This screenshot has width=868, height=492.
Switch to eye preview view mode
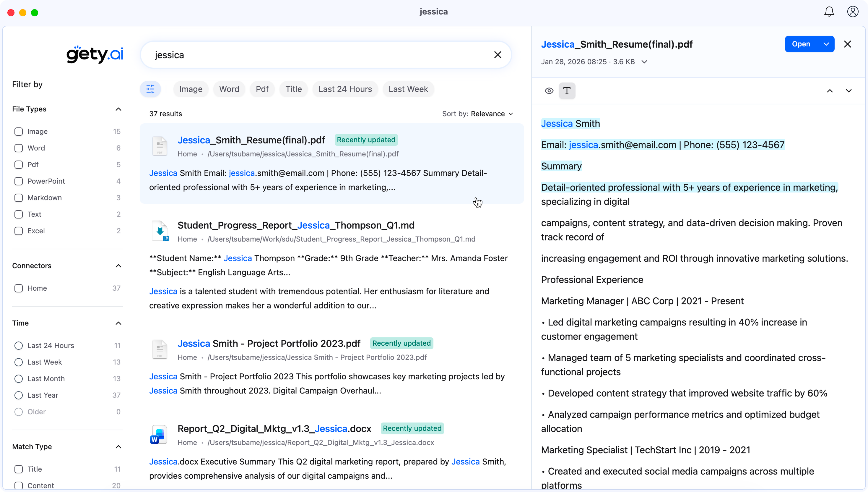coord(549,91)
